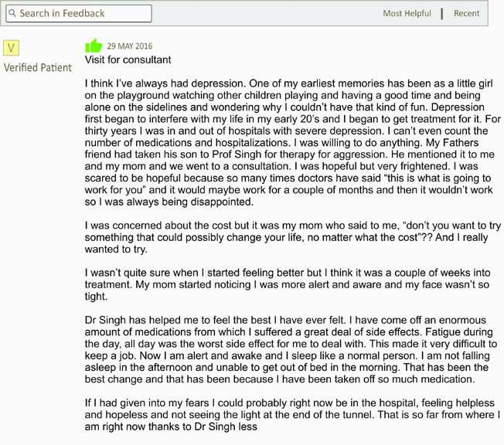Click the green thumbs-up icon
The height and width of the screenshot is (445, 504).
coord(94,46)
